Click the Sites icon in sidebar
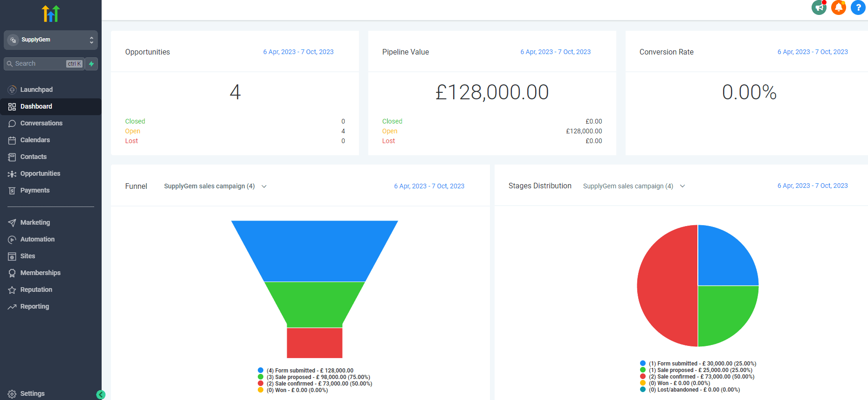This screenshot has height=400, width=868. [x=12, y=256]
